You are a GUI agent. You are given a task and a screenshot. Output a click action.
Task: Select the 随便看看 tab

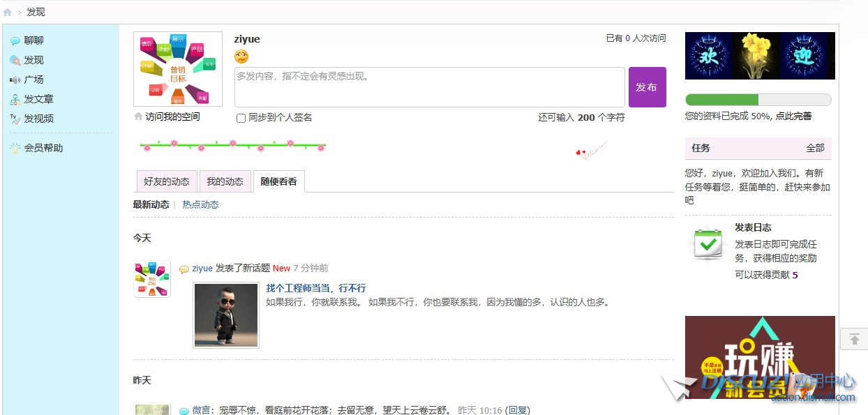278,181
